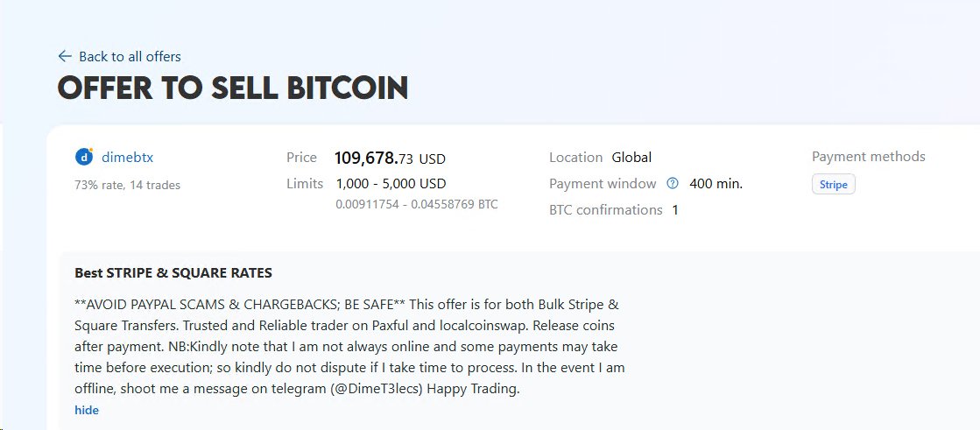Click the BTC limits range text
980x430 pixels.
[416, 204]
